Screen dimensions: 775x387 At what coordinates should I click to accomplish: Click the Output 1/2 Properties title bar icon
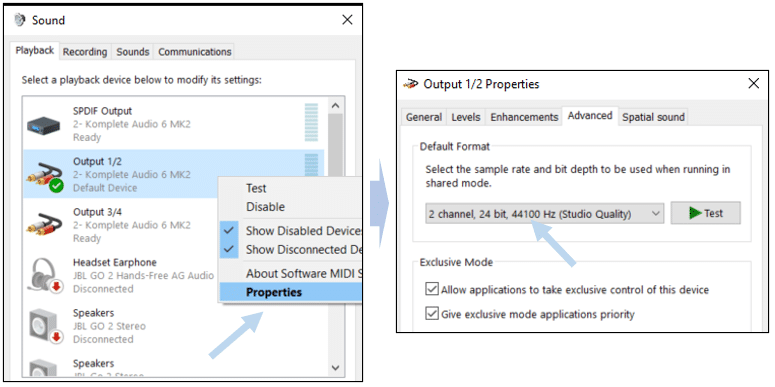[x=411, y=84]
